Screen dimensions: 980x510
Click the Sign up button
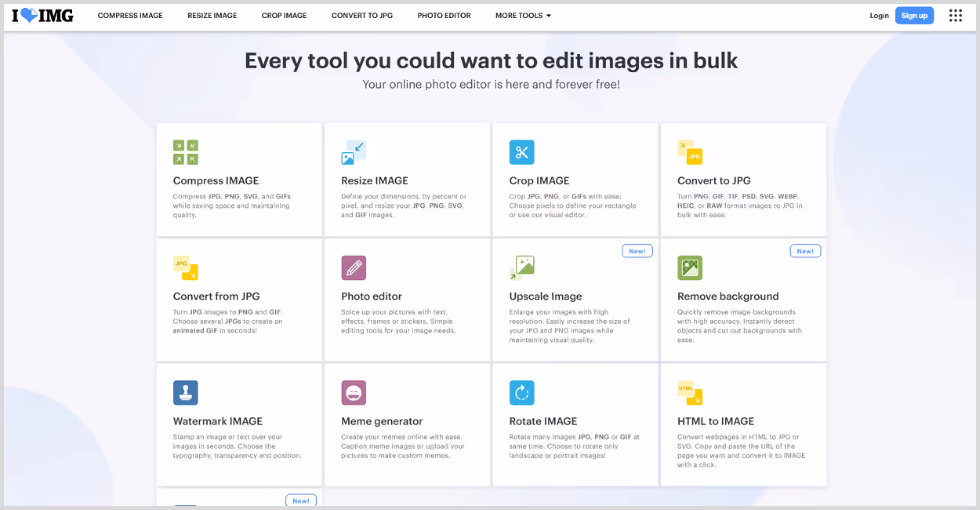(914, 16)
